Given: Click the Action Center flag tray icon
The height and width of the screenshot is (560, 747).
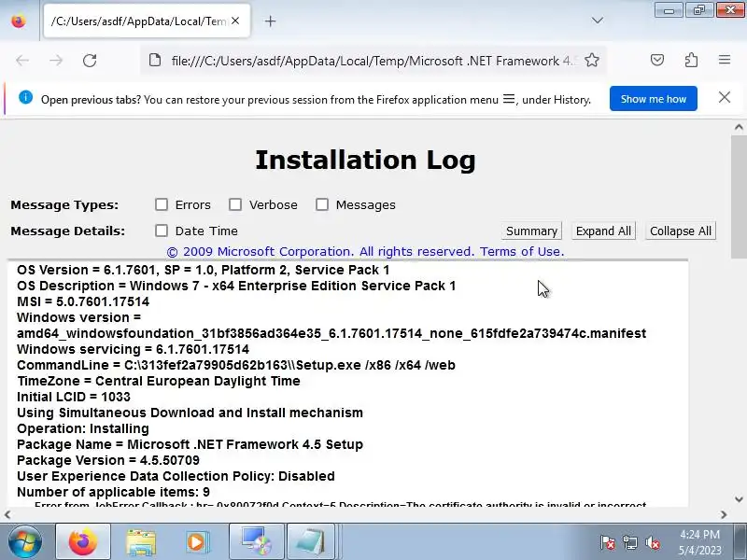Looking at the screenshot, I should [608, 542].
